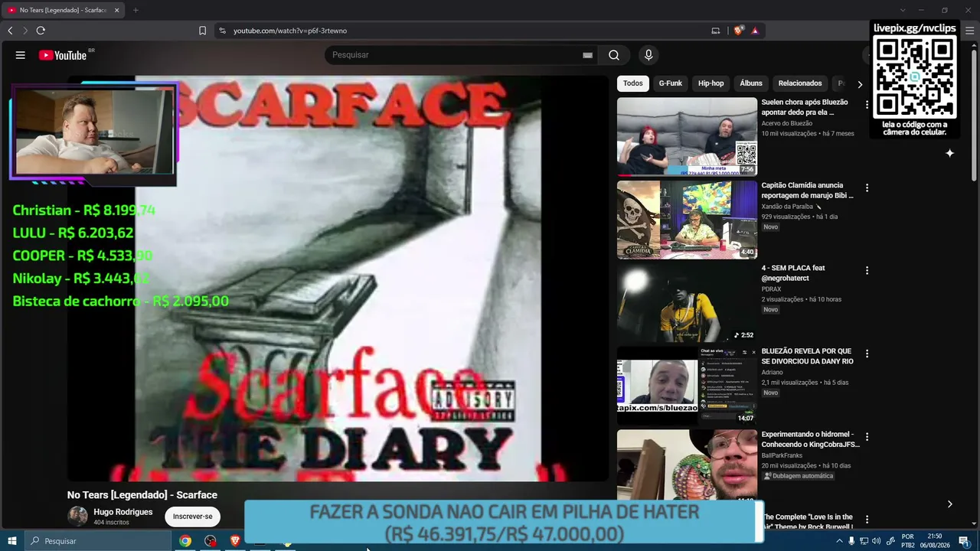The width and height of the screenshot is (980, 551).
Task: Select the Relacionados filter chip
Action: (800, 83)
